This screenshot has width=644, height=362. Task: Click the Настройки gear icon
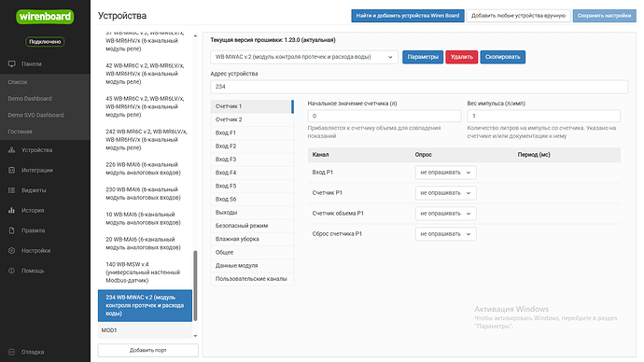tap(11, 250)
